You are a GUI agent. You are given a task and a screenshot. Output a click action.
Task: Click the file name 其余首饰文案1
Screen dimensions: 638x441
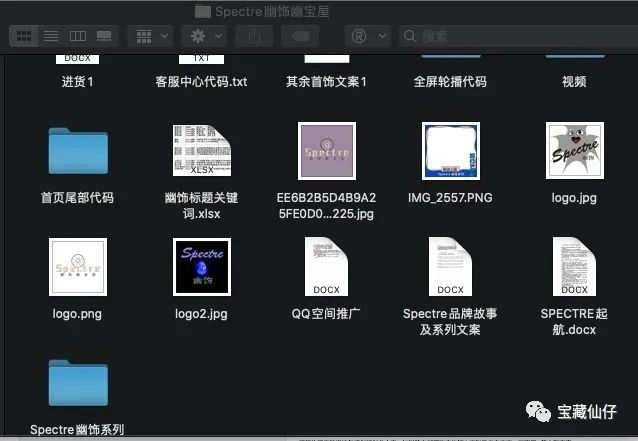tap(326, 82)
